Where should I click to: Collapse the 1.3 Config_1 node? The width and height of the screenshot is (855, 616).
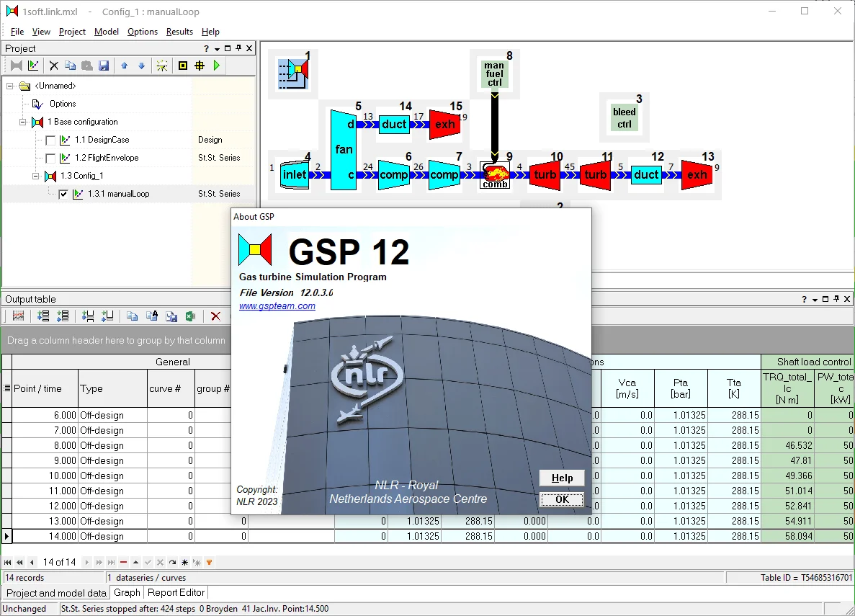(36, 176)
